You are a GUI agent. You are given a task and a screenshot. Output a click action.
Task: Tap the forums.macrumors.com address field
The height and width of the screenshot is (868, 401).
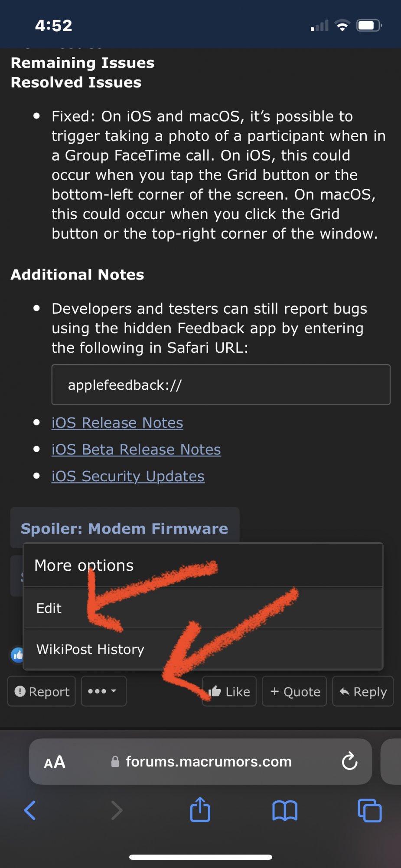[x=208, y=762]
